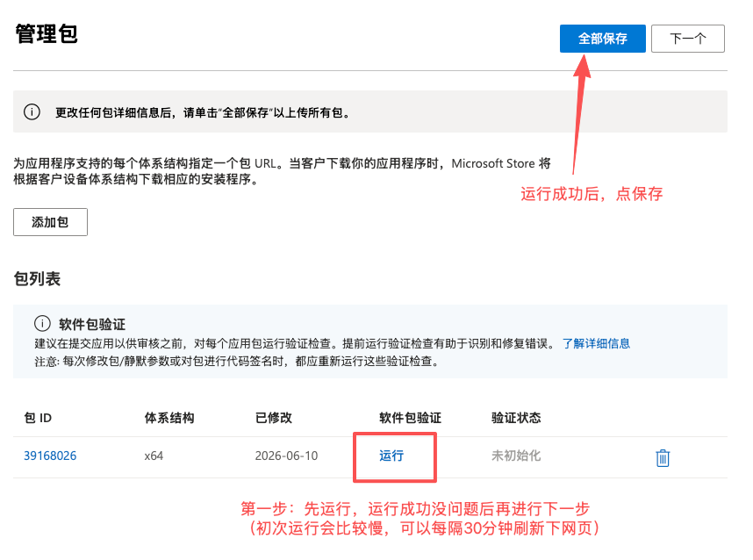Click the 全部保存 save all button
753x560 pixels.
coord(602,39)
